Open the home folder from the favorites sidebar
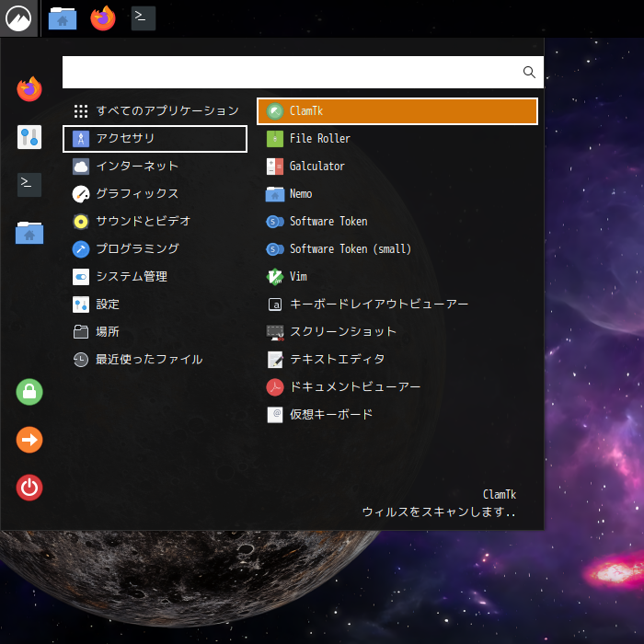This screenshot has width=644, height=644. click(29, 233)
